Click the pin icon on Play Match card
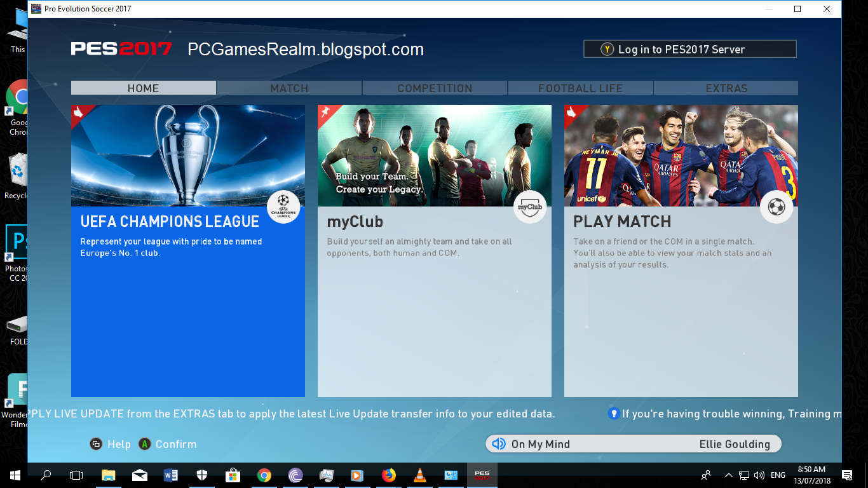This screenshot has width=868, height=488. [x=572, y=112]
